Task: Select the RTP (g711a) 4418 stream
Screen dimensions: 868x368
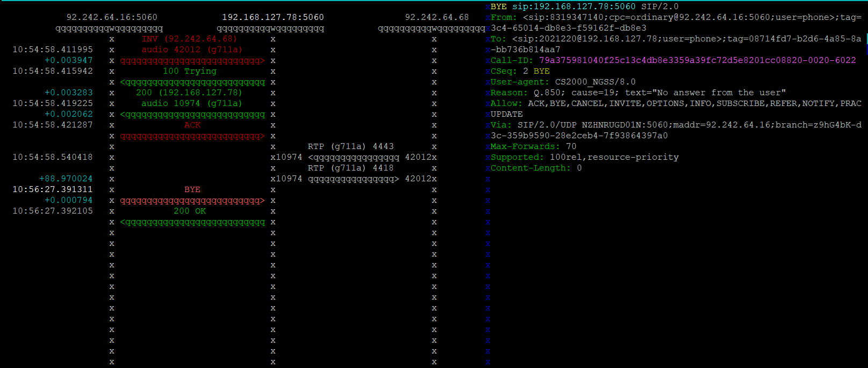Action: 350,168
